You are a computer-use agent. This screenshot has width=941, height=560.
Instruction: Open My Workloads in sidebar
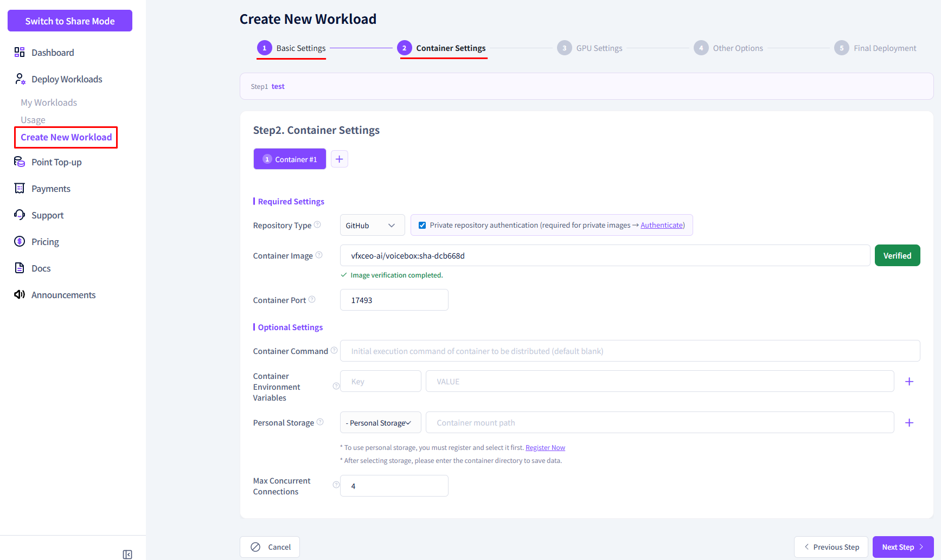click(49, 102)
